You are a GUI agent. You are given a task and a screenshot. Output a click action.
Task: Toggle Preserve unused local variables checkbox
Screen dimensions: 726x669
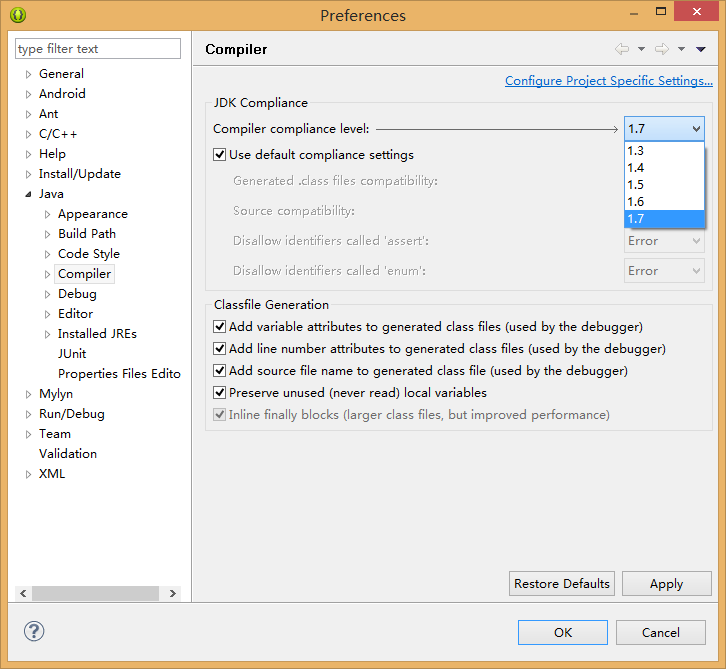(219, 393)
